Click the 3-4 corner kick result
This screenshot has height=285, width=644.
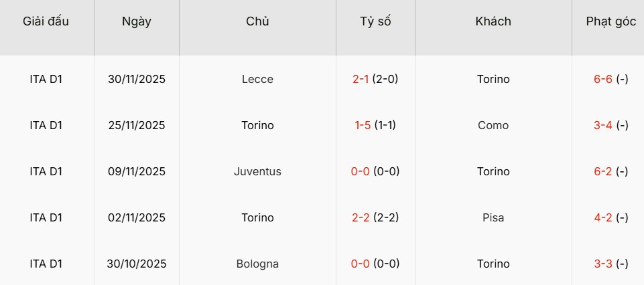603,125
